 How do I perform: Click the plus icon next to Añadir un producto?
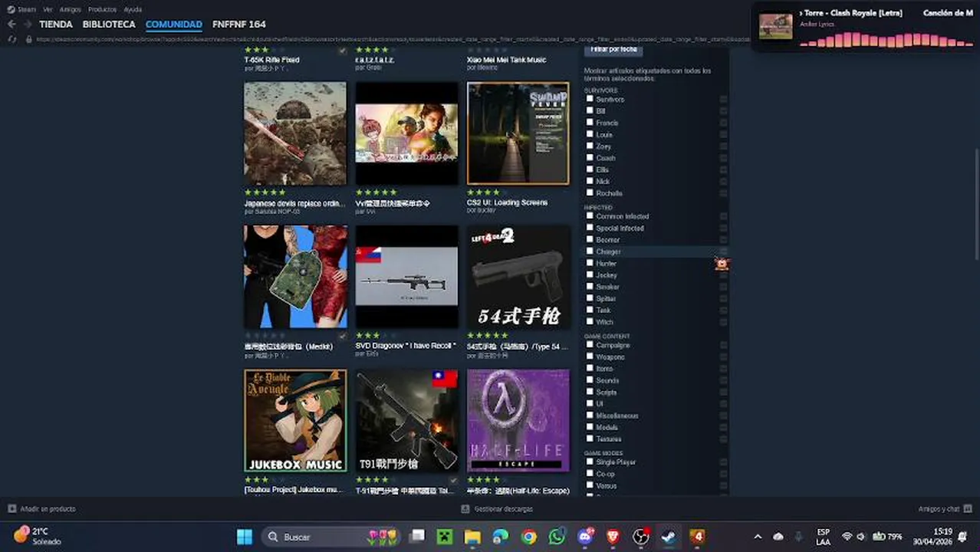click(x=12, y=509)
